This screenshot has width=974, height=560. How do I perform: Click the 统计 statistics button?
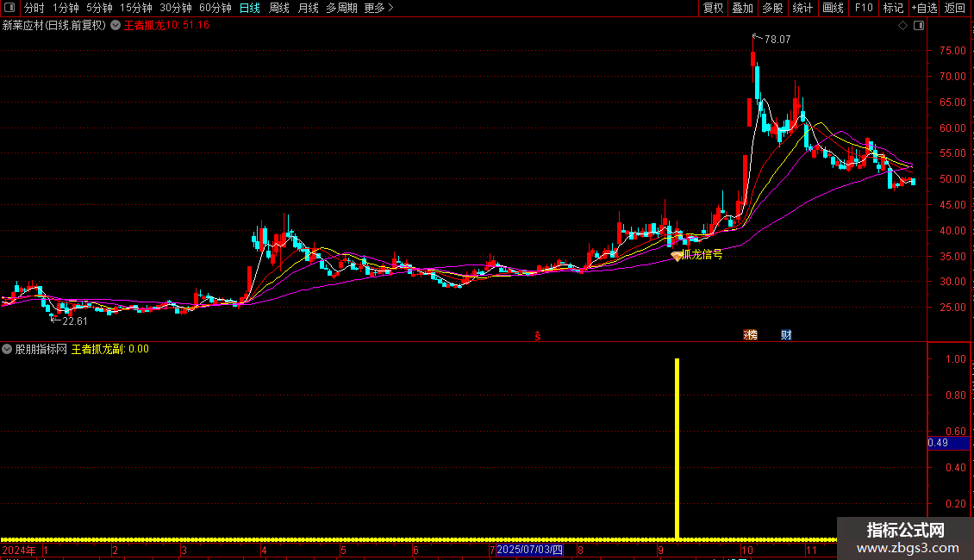click(802, 8)
